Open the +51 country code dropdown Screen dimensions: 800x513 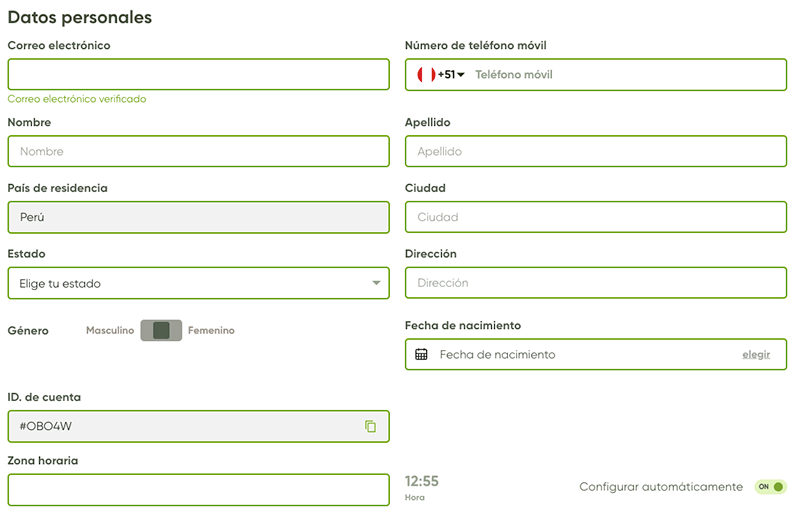click(451, 75)
